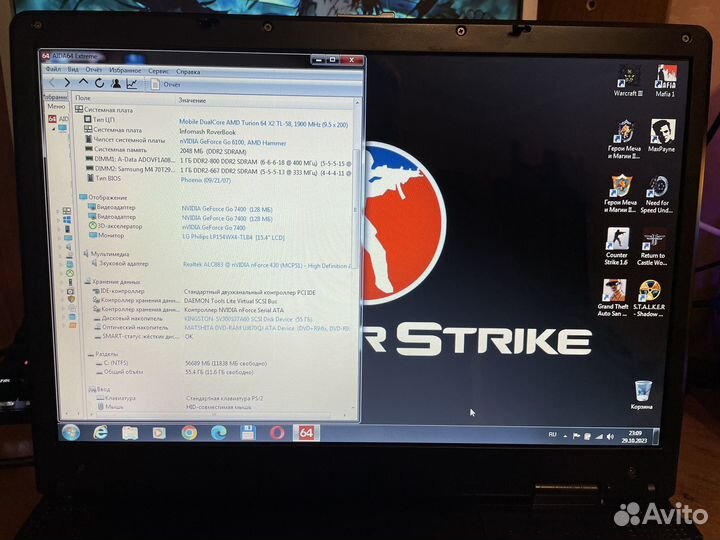Open the KINGSTON SCSI Disk Device link
The height and width of the screenshot is (540, 720).
(248, 319)
